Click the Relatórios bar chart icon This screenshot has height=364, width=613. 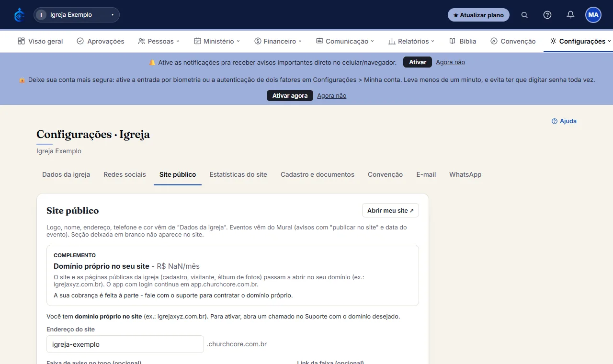392,41
